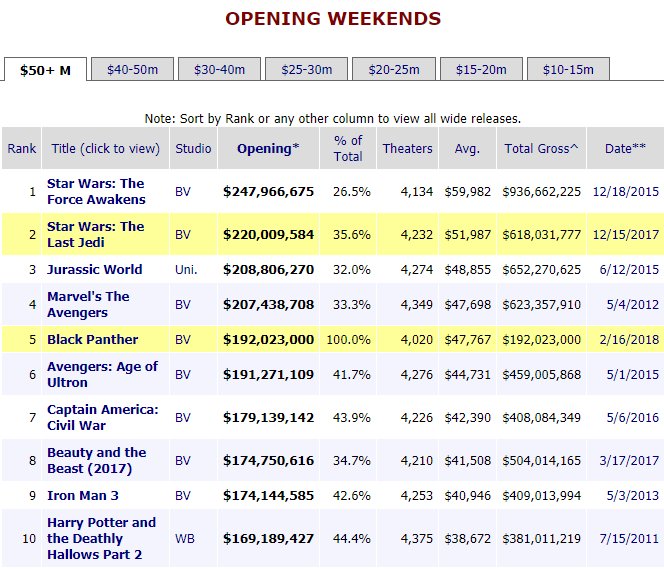
Task: Sort the table by Rank column
Action: tap(22, 149)
